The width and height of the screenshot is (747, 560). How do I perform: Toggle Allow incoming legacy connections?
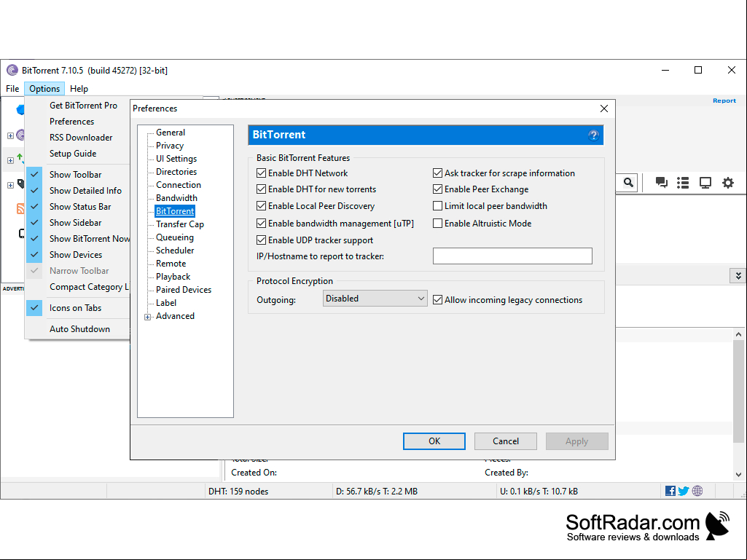[x=437, y=300]
